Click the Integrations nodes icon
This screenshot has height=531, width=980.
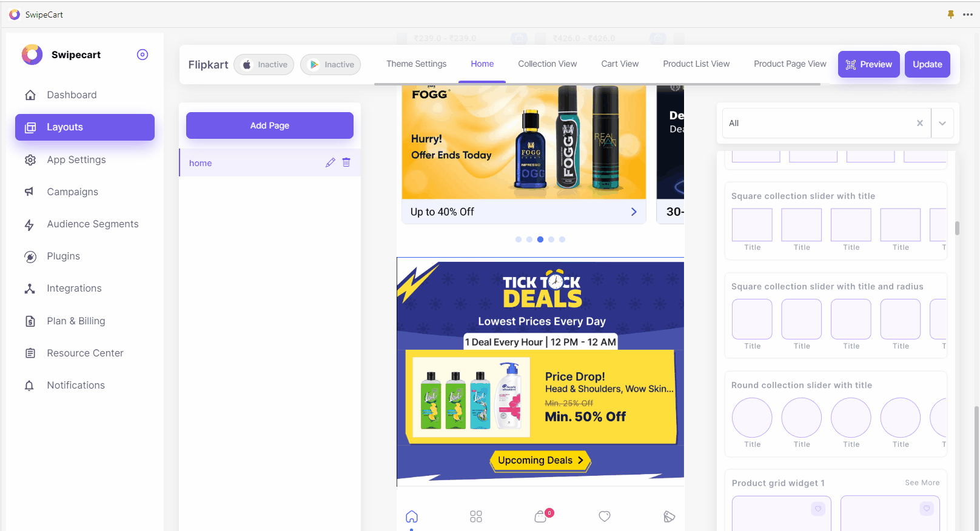[30, 289]
